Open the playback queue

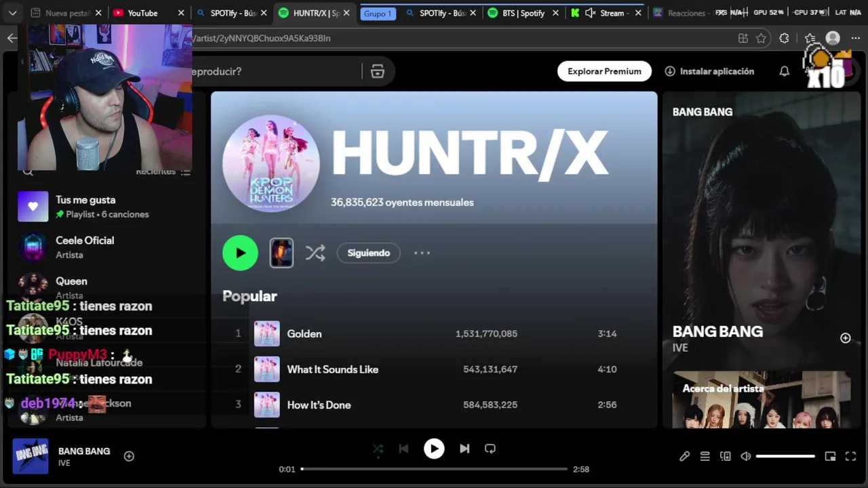[x=705, y=456]
